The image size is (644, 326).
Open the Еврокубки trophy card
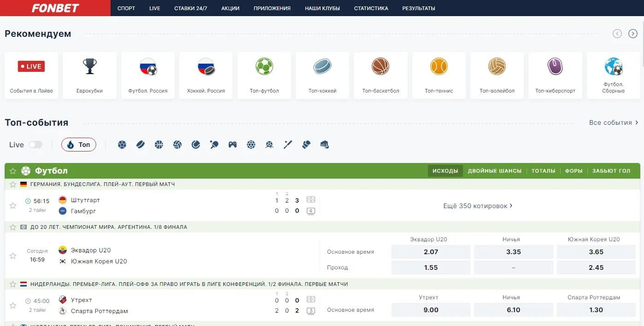[89, 75]
